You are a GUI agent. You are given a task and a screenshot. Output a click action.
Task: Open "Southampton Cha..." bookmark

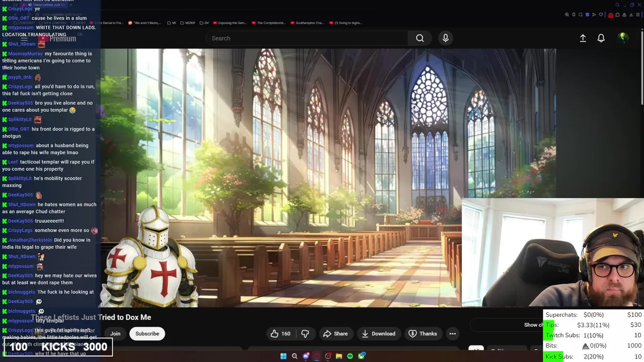pyautogui.click(x=307, y=23)
